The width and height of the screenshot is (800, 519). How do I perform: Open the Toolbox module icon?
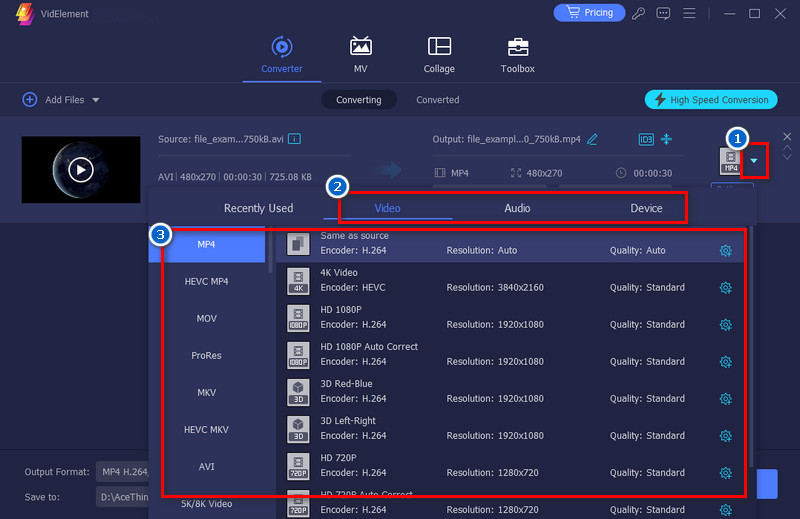[x=517, y=47]
